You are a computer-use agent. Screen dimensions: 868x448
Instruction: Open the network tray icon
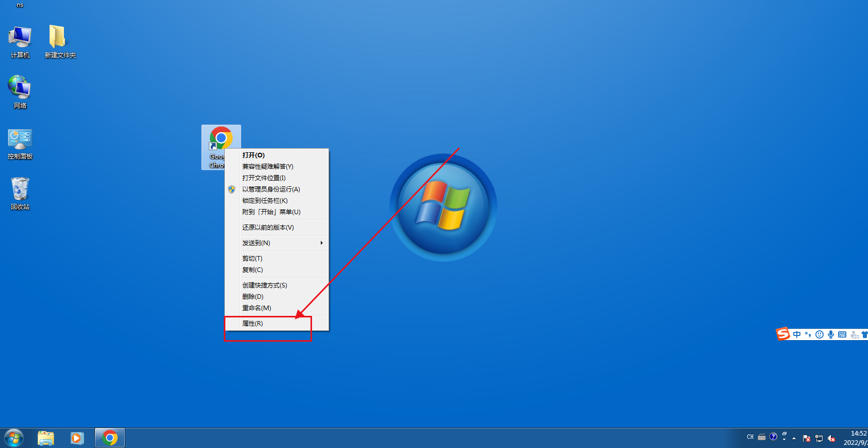[819, 438]
